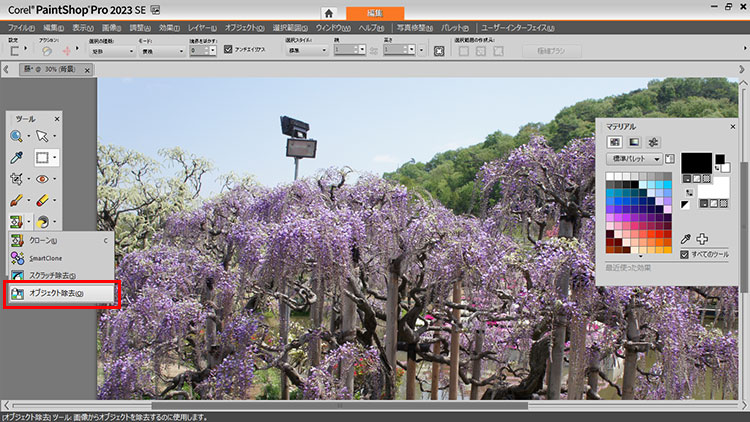Activate the Crop tool
Viewport: 750px width, 422px height.
[17, 179]
